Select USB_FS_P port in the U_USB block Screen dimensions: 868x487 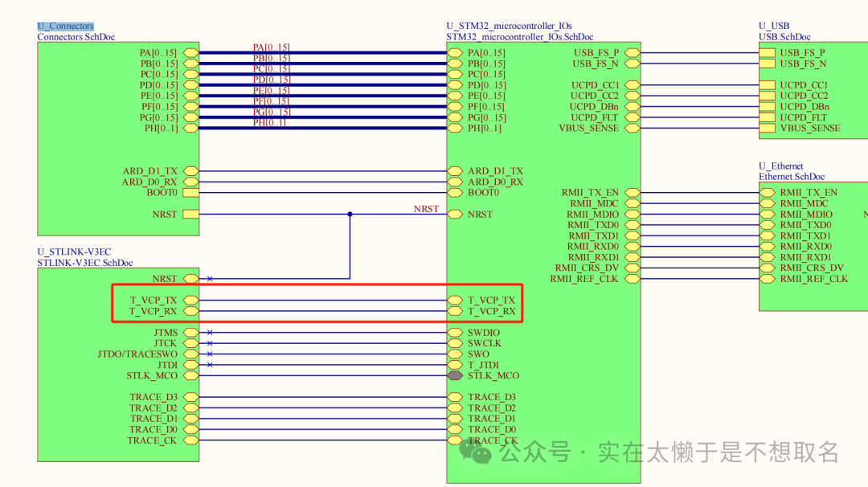click(x=770, y=53)
